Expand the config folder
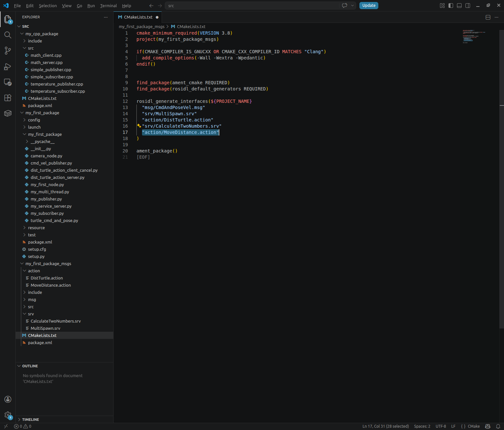504x430 pixels. 24,120
